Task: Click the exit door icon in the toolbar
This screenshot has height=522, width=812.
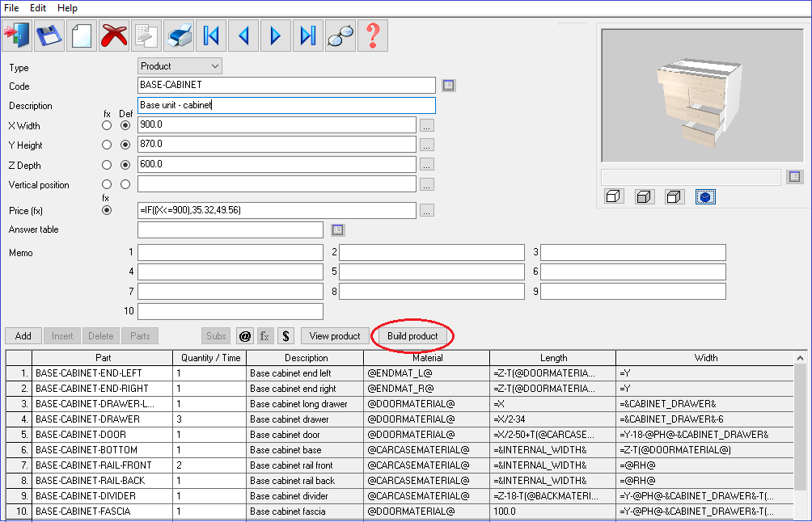Action: (x=17, y=36)
